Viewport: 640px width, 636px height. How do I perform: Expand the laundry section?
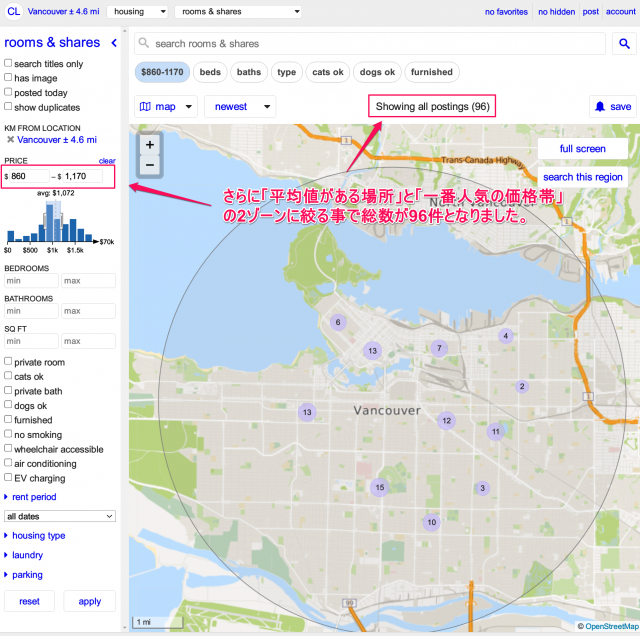tap(23, 555)
